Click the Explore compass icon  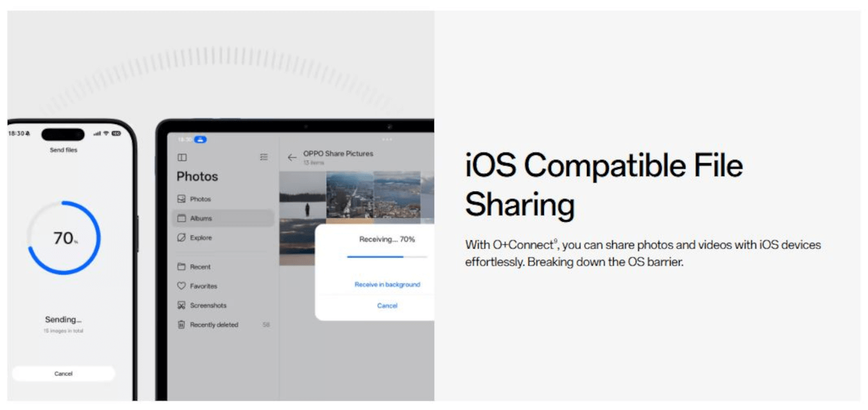click(x=181, y=238)
